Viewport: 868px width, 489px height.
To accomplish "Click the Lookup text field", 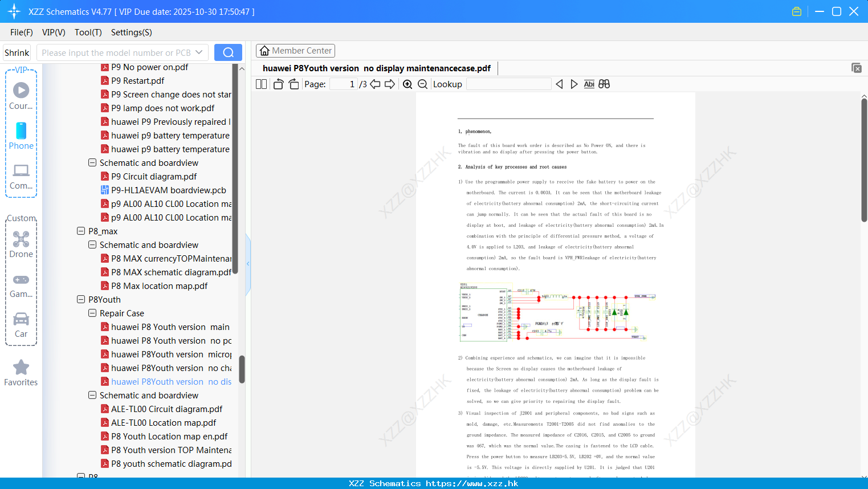I will pyautogui.click(x=509, y=84).
